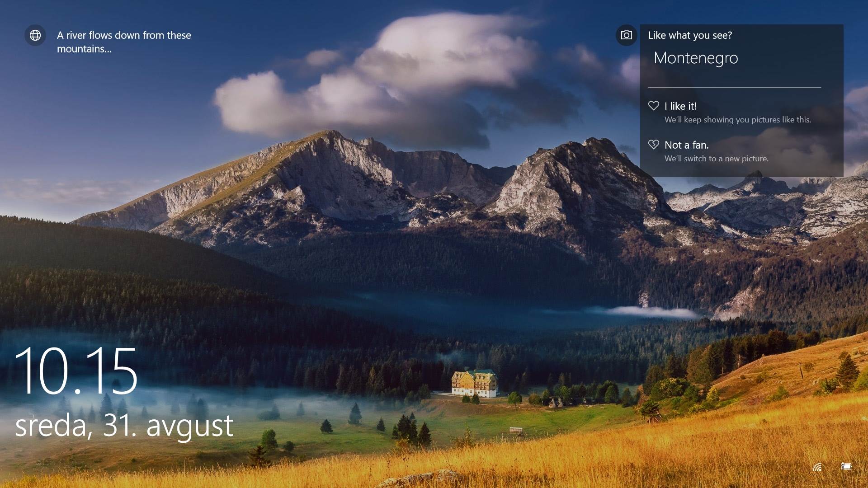Click the 'sreda, 31. avgust' date text
This screenshot has width=868, height=488.
pyautogui.click(x=124, y=426)
